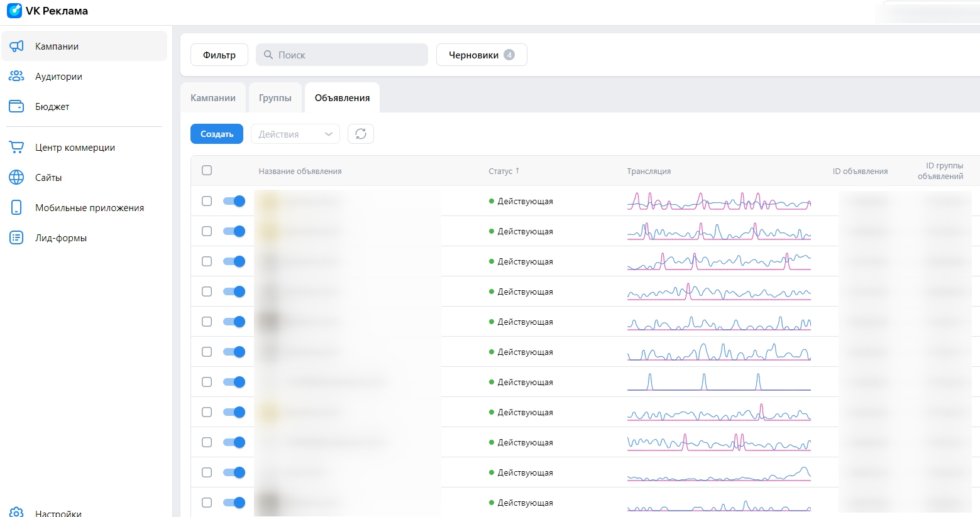Disable the second ad's toggle switch
Viewport: 980px width, 517px height.
click(234, 231)
